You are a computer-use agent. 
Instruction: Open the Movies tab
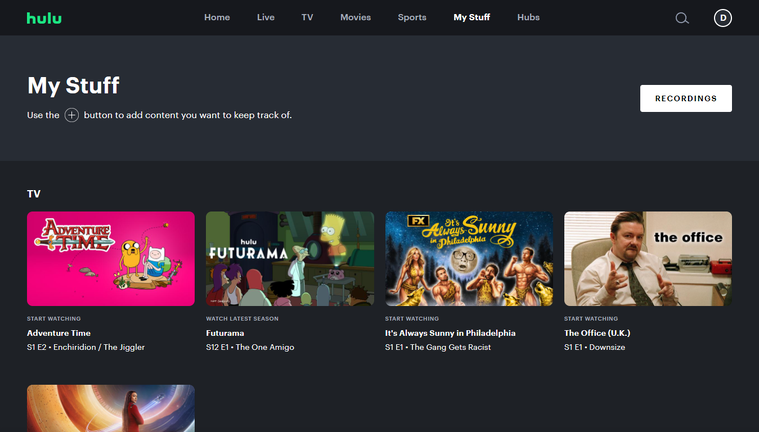[355, 17]
